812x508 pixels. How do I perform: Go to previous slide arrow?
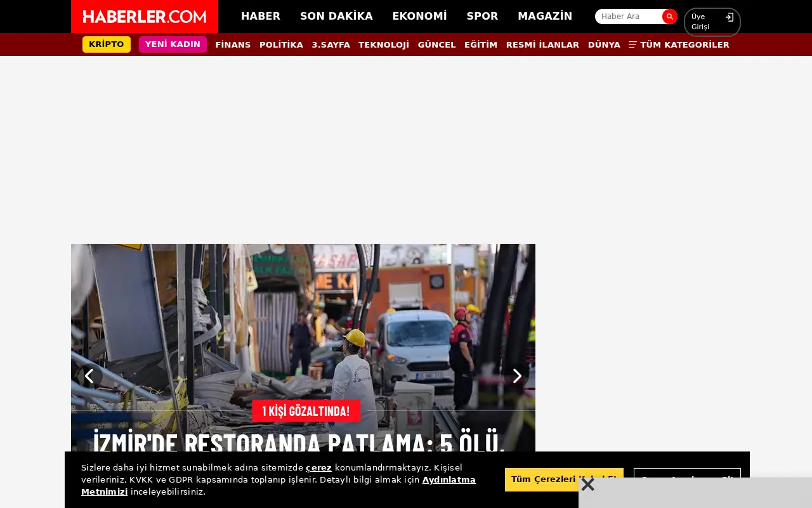click(x=89, y=376)
